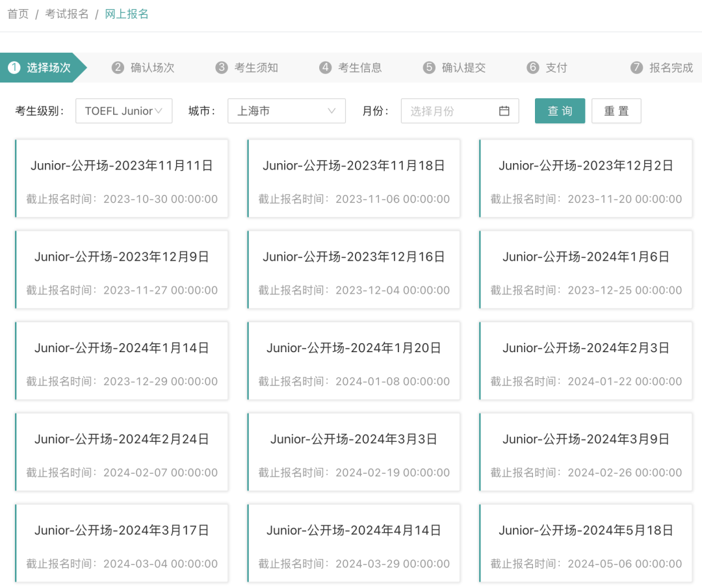This screenshot has width=702, height=588.
Task: Pick the Junior-公开场-2024年1月6日 session card
Action: coord(586,270)
